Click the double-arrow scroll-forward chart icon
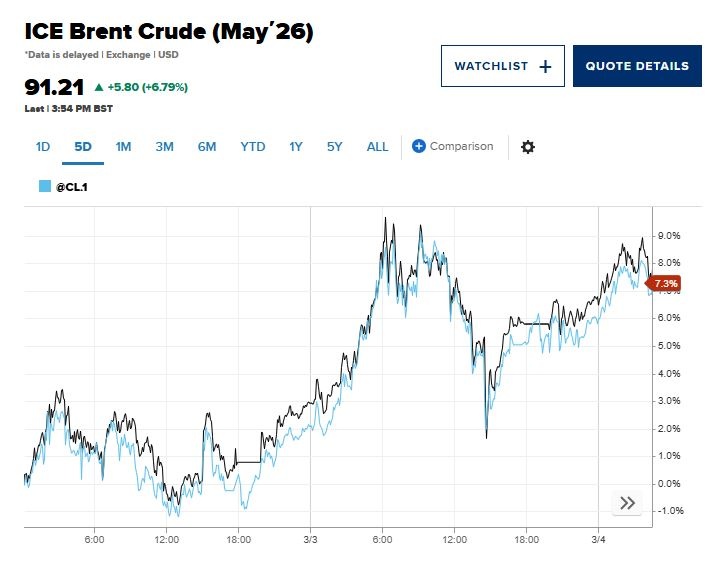Viewport: 720px width, 573px height. pyautogui.click(x=627, y=503)
